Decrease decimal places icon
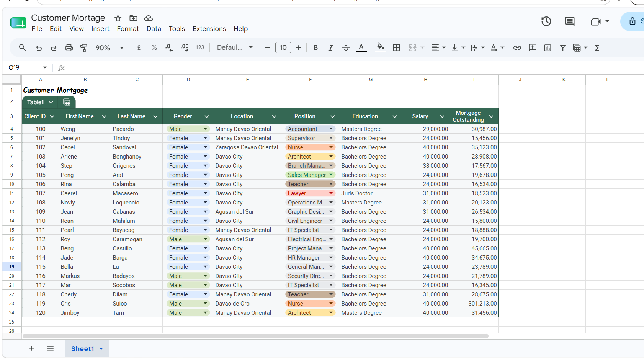 [169, 47]
